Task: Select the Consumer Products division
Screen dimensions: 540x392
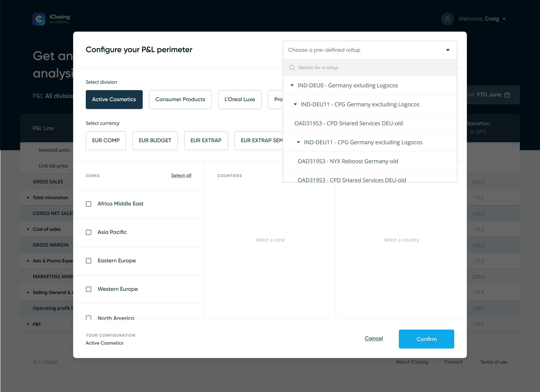Action: pyautogui.click(x=180, y=100)
